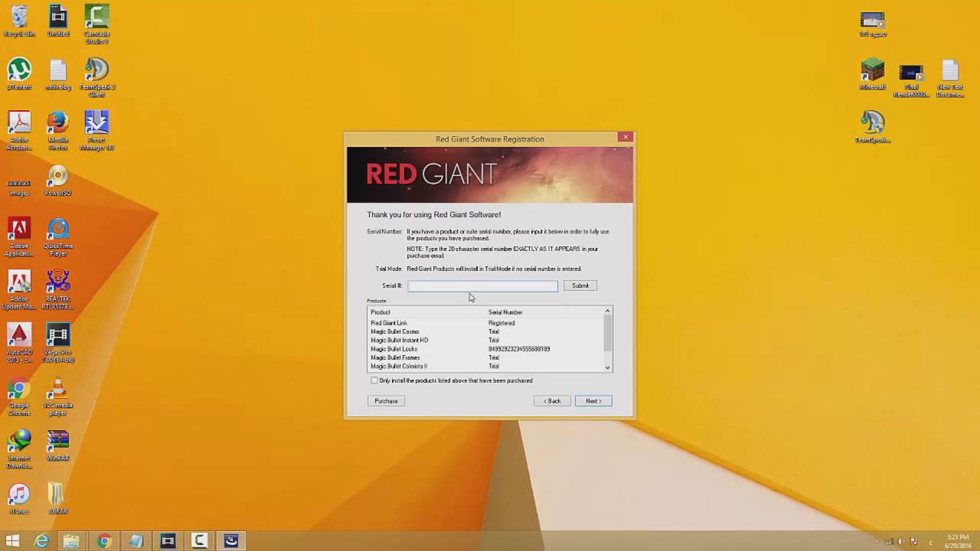Check 'Only install the products' purchased option
Image resolution: width=980 pixels, height=551 pixels.
[374, 380]
